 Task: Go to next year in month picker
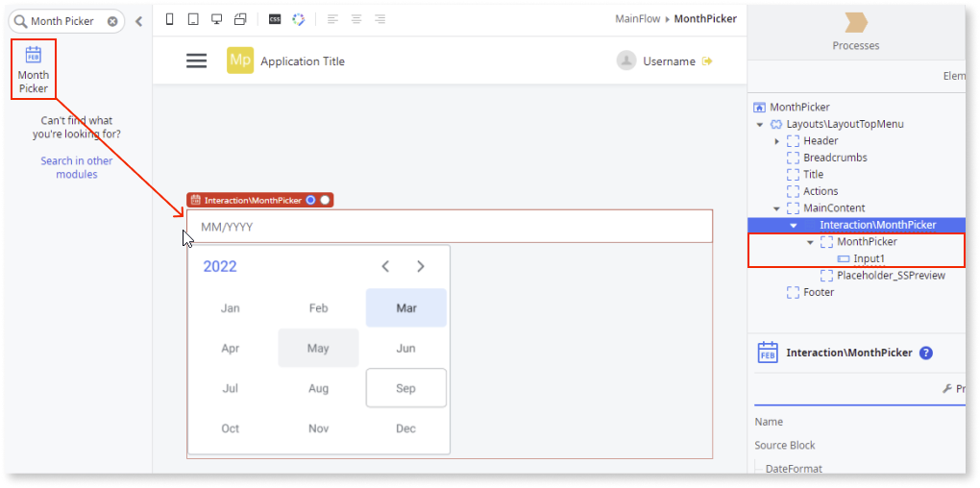pos(420,266)
